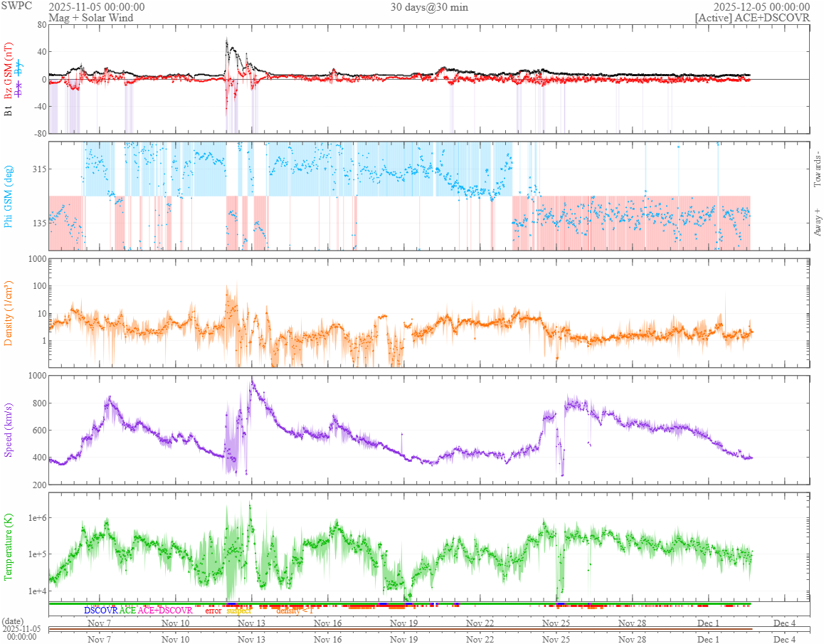
Task: Click the Bt peak spike near Nov 12
Action: 227,42
